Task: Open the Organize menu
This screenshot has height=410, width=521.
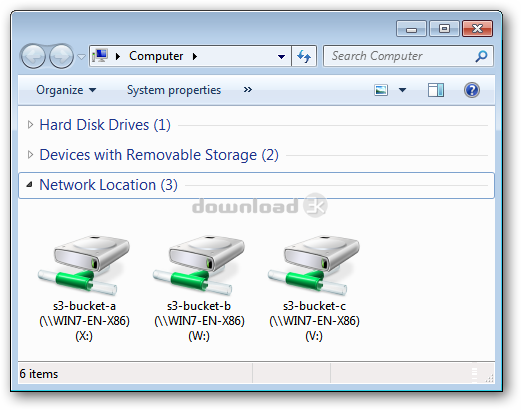Action: (66, 90)
